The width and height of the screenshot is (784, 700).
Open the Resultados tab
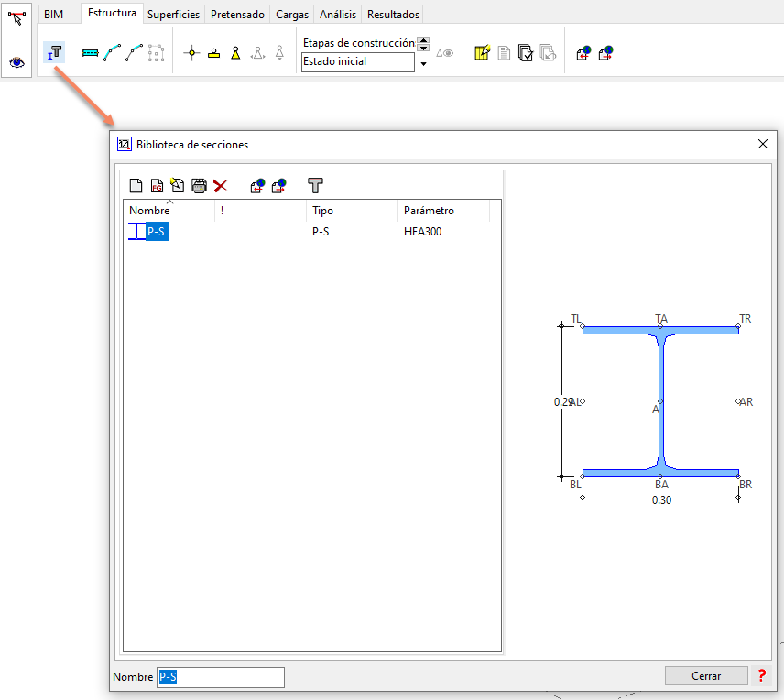[x=394, y=15]
